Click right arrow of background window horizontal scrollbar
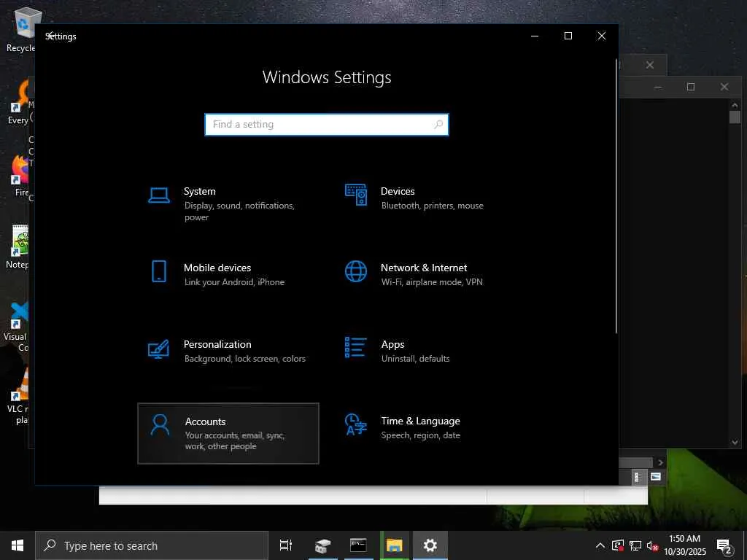Viewport: 747px width, 560px height. click(x=660, y=462)
